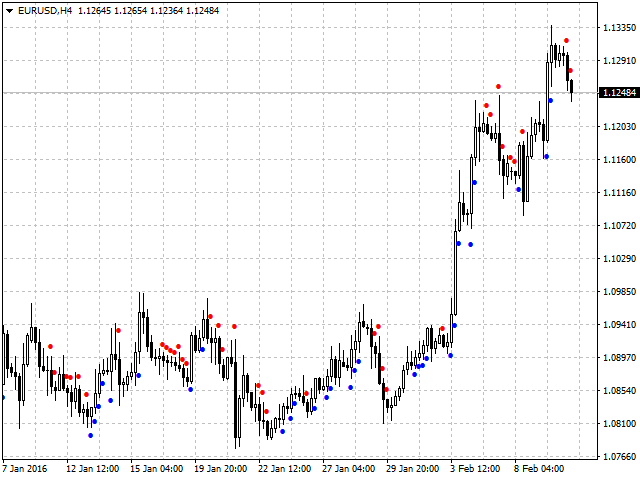The image size is (640, 480).
Task: Click the lowest blue dot below 1.08100
Action: tap(91, 436)
